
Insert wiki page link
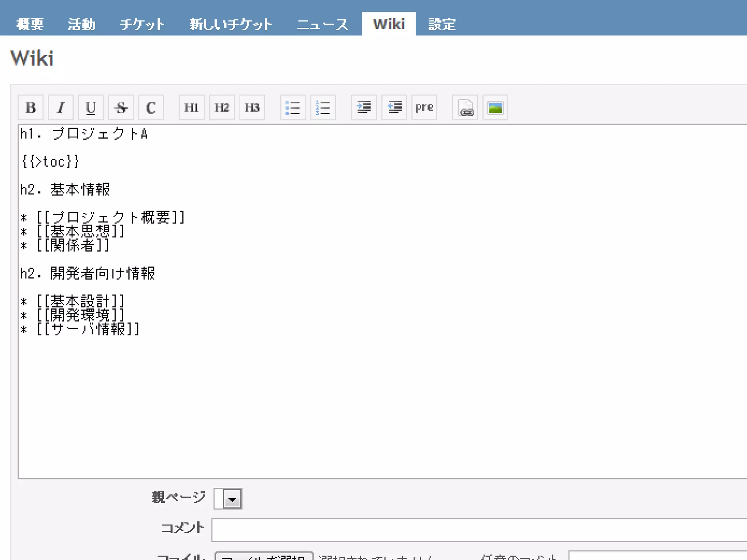click(465, 108)
